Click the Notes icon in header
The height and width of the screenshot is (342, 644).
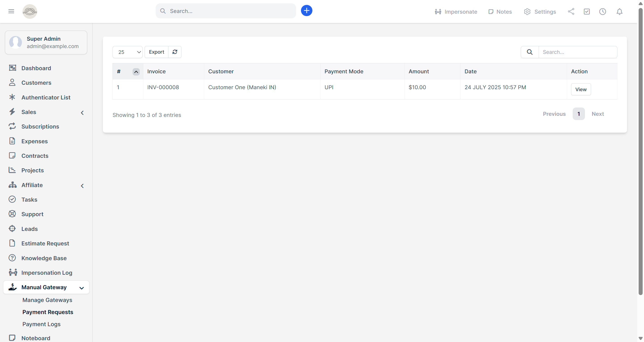491,12
